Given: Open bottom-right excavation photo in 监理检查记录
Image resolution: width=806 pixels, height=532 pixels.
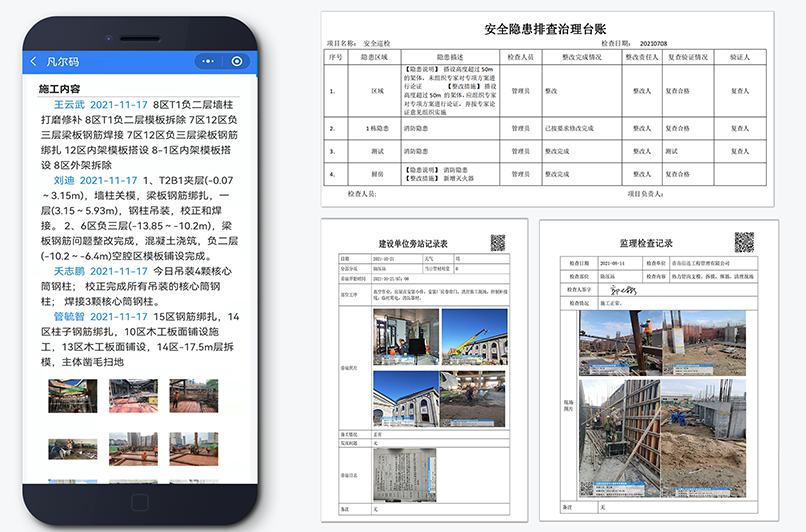Looking at the screenshot, I should pyautogui.click(x=703, y=438).
